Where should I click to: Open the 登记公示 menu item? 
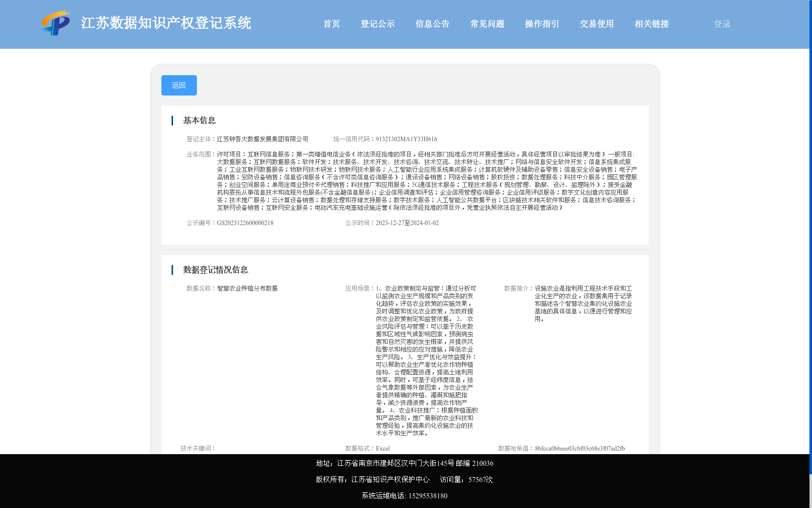[378, 24]
